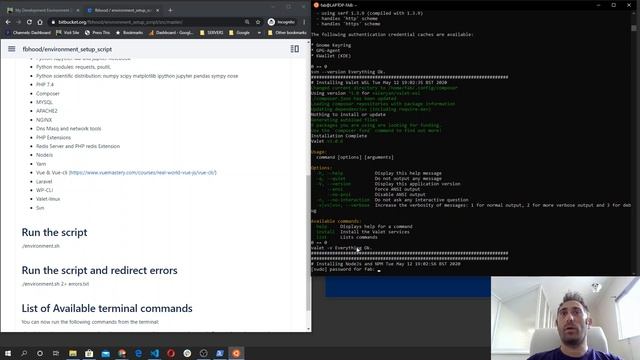Open the Press This bookmark
Viewport: 640px width, 360px height.
pos(97,33)
